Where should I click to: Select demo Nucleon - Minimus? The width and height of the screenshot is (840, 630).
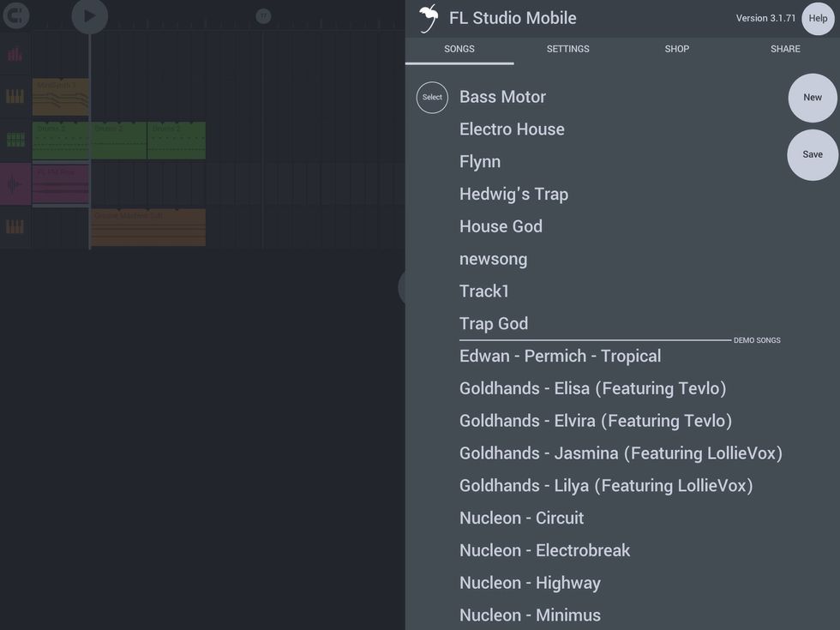pos(530,615)
